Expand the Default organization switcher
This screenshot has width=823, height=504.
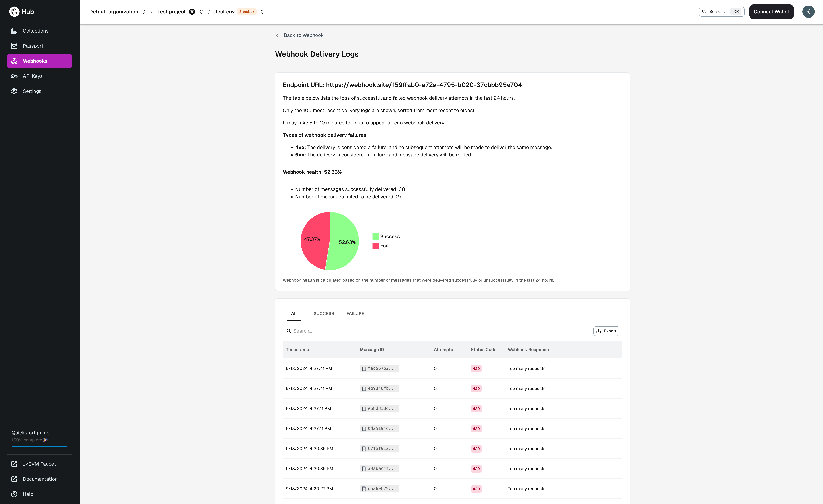pos(144,11)
